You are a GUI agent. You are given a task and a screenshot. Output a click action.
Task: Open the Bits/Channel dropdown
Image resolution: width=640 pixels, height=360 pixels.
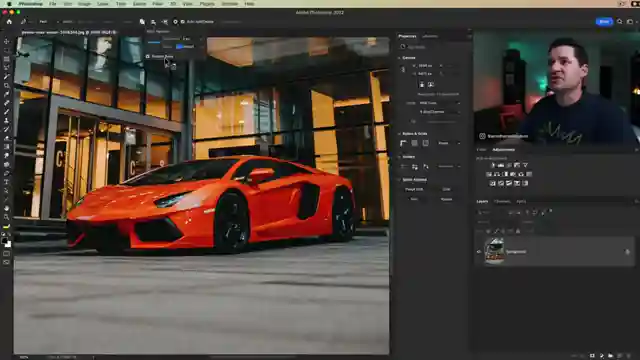tap(439, 111)
